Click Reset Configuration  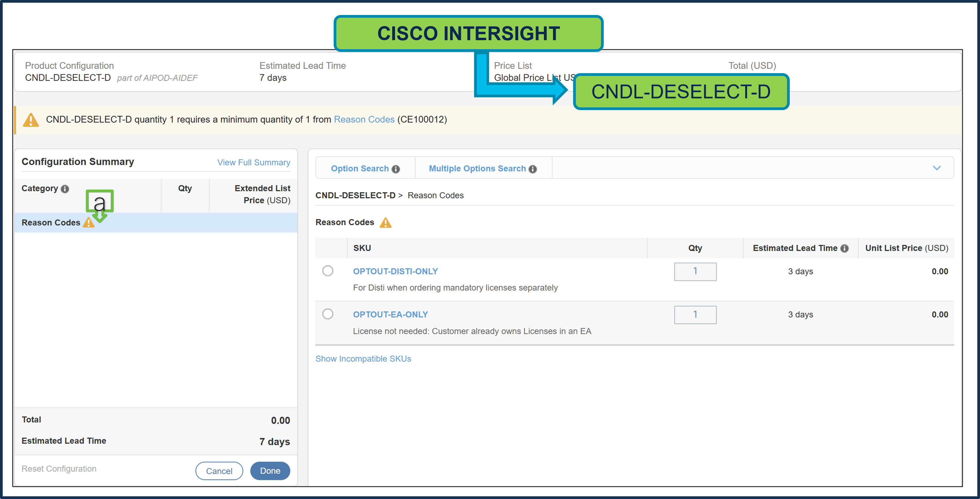[x=59, y=469]
